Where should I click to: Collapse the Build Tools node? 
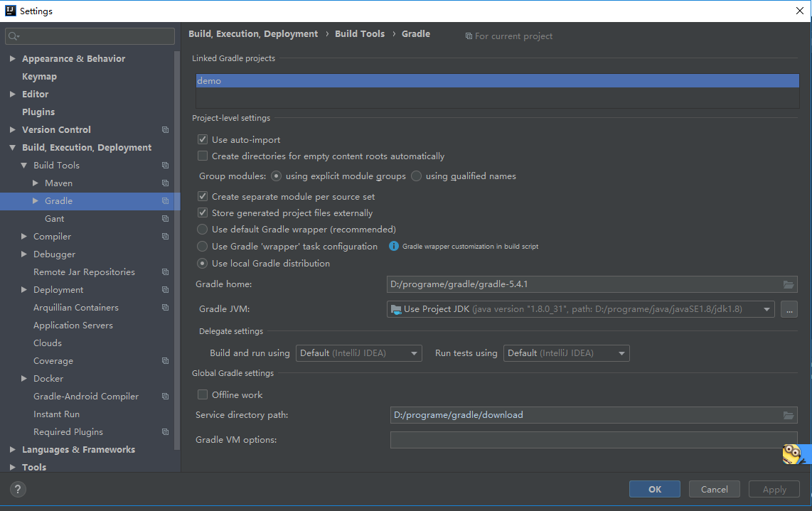click(24, 165)
